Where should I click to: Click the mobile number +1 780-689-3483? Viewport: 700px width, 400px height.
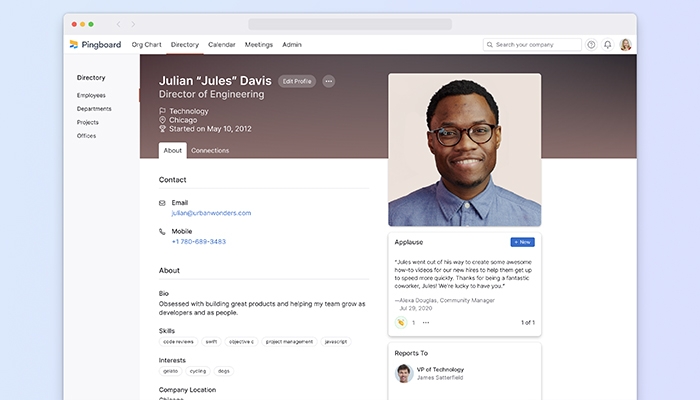click(199, 242)
